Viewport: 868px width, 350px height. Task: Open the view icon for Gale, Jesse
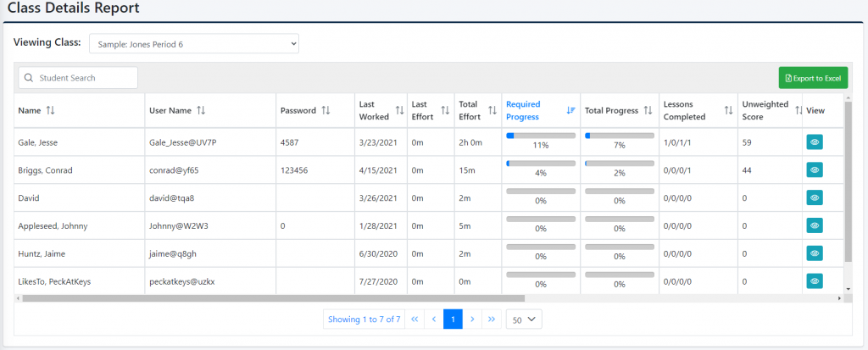pyautogui.click(x=815, y=142)
